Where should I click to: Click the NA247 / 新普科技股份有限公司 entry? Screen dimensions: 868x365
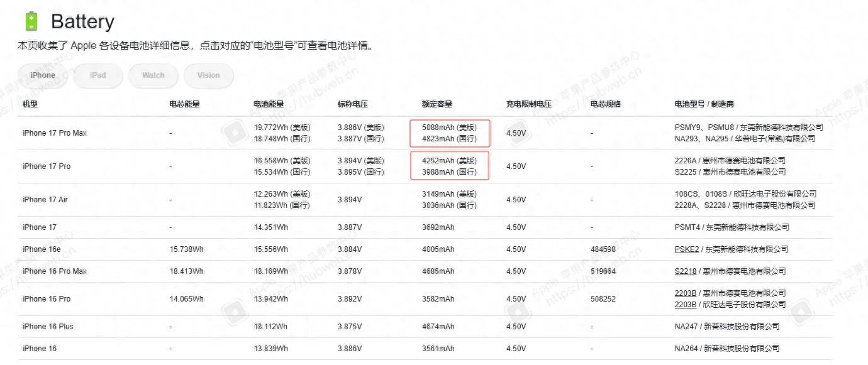[727, 327]
